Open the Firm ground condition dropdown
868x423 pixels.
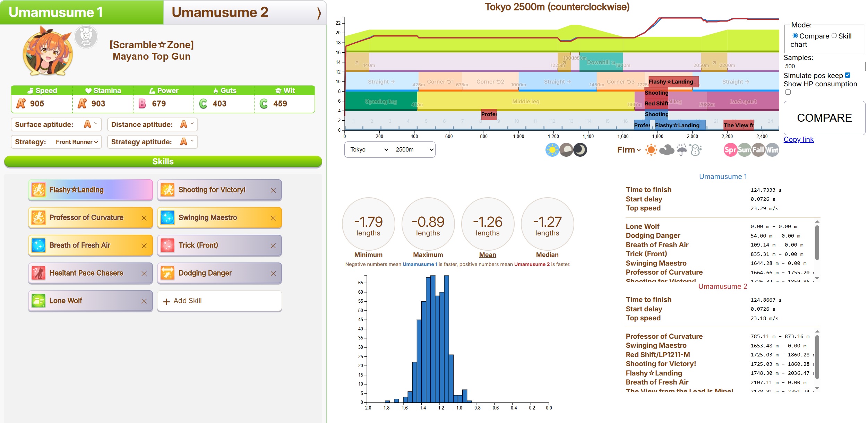click(x=629, y=150)
